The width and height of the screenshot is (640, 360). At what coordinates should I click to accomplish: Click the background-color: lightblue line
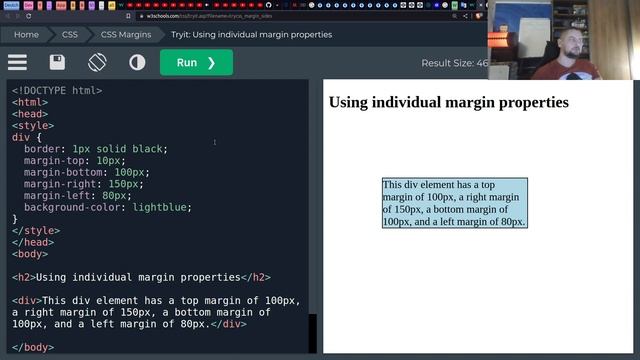click(108, 207)
